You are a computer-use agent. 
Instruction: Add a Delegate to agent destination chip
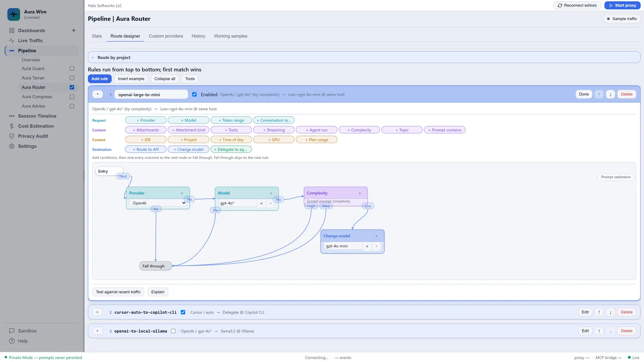[x=231, y=150]
